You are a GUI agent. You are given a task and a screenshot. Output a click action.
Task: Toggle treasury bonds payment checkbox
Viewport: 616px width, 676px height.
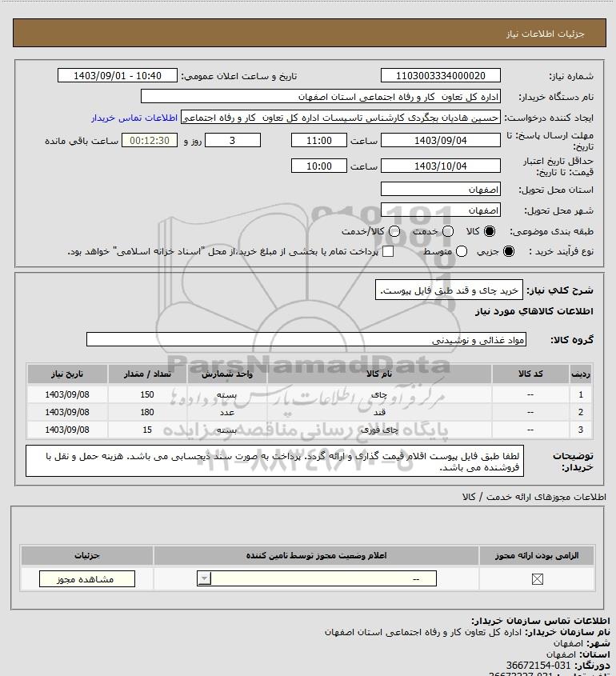click(388, 251)
